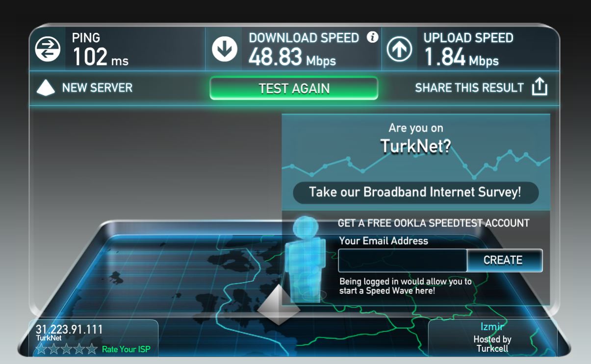Take our Broadband Internet Survey
This screenshot has height=364, width=591.
(415, 192)
